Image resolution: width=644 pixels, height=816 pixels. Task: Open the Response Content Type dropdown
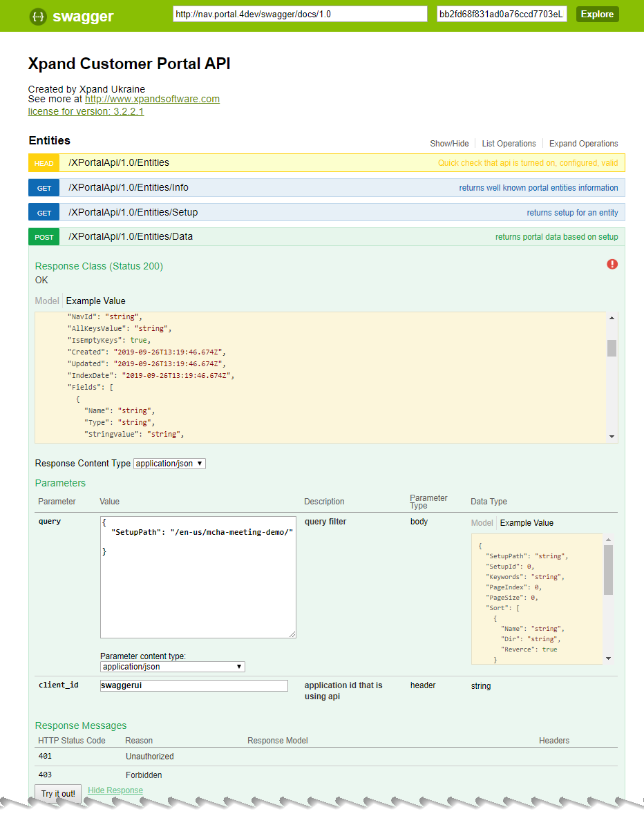[x=169, y=463]
